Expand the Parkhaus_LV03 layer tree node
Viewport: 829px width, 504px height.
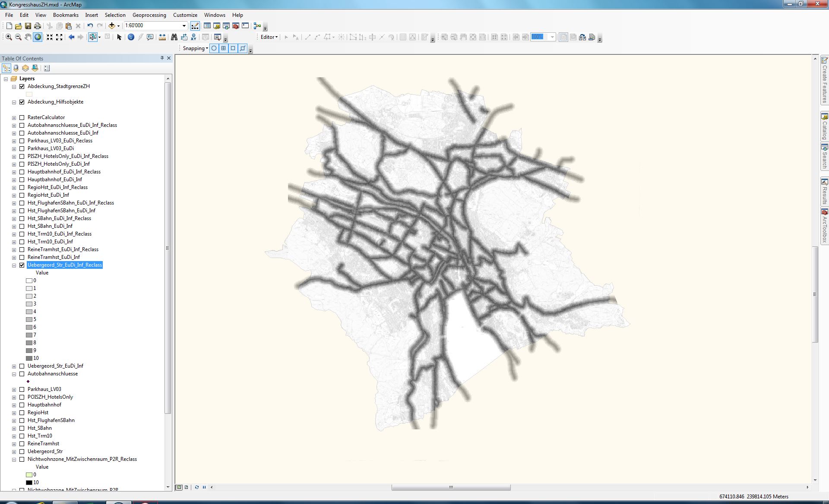click(14, 389)
